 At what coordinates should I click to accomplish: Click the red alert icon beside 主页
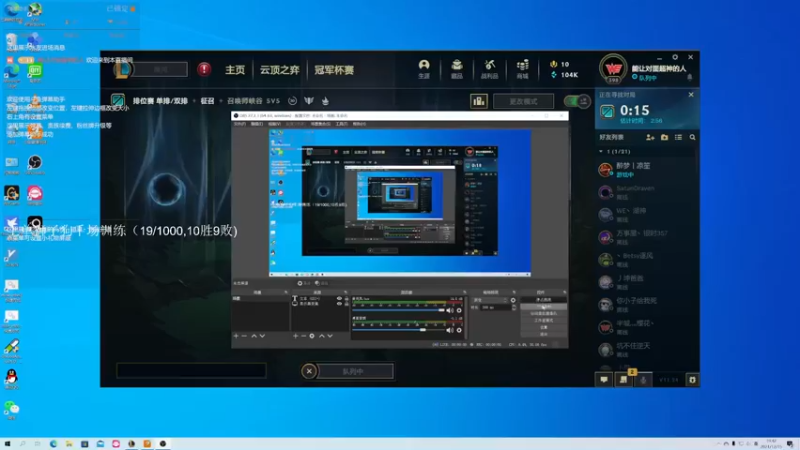[x=204, y=69]
